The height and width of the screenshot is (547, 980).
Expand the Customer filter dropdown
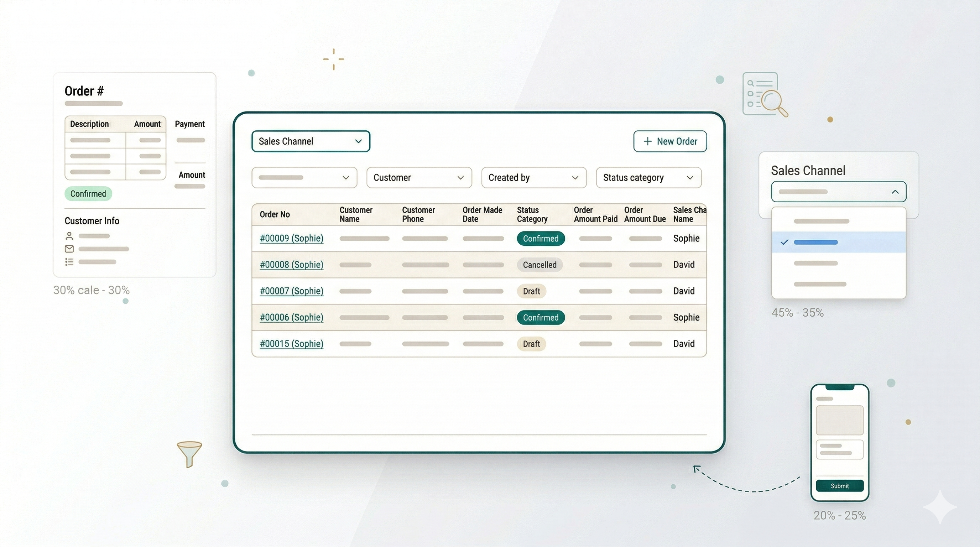point(419,178)
